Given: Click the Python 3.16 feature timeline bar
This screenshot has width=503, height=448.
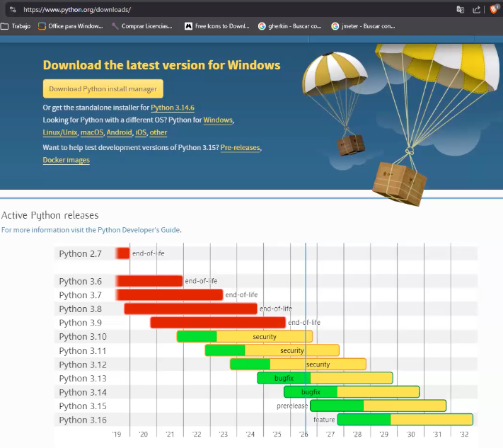Looking at the screenshot, I should 405,420.
